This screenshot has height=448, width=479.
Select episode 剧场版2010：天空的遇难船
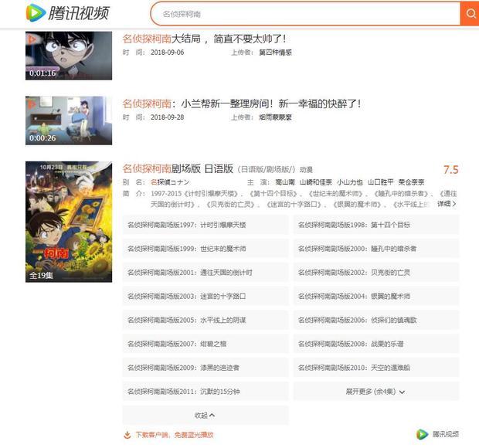(376, 368)
